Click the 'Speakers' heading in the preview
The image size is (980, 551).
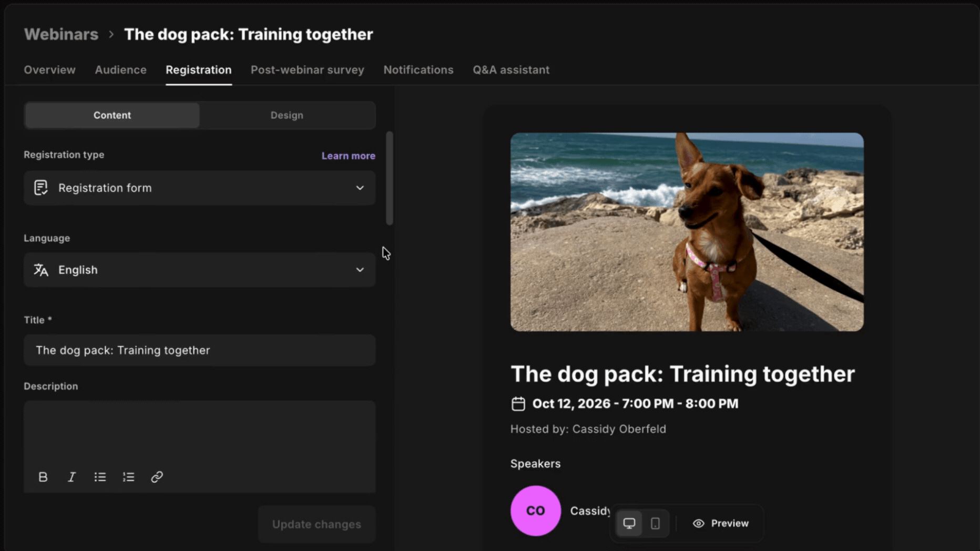[x=535, y=464]
